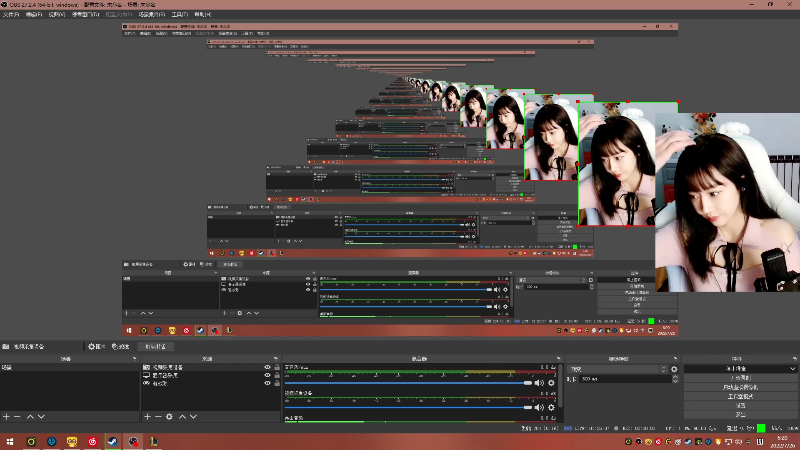Open the 视图(V) View menu
The height and width of the screenshot is (450, 800).
(x=56, y=14)
